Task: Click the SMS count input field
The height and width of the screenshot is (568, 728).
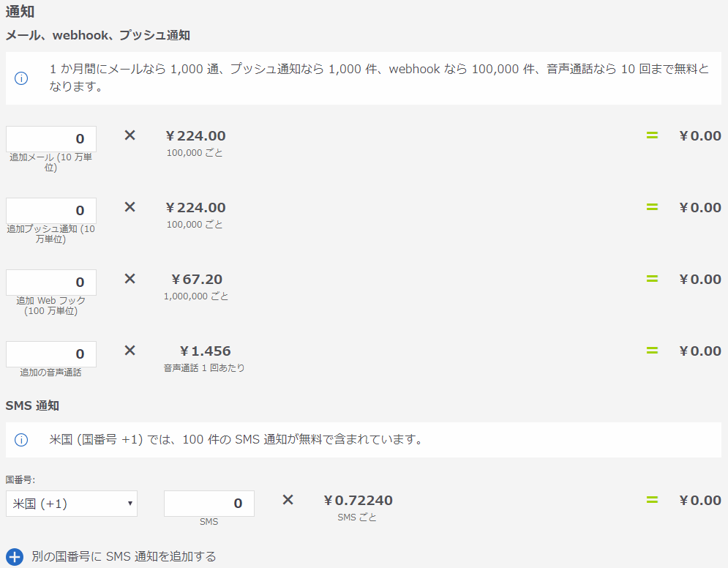Action: point(209,504)
